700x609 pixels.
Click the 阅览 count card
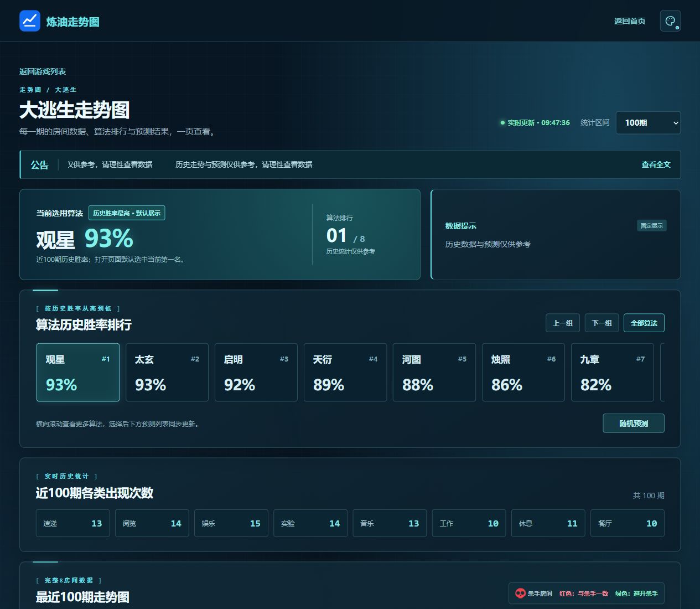(x=152, y=523)
